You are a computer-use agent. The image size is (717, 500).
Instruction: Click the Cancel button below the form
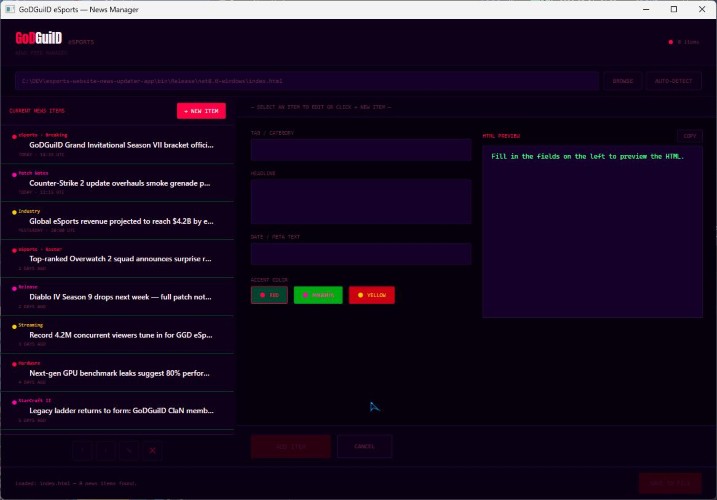click(x=364, y=446)
